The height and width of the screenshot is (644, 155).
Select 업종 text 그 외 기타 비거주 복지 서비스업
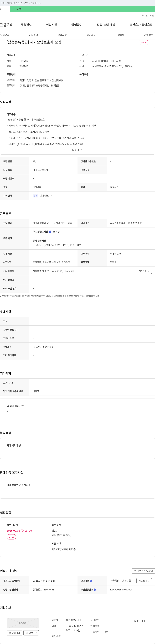point(75,628)
